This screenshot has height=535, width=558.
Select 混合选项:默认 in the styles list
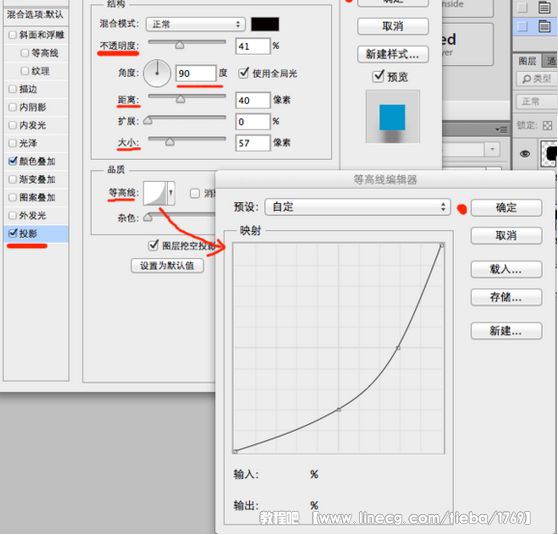tap(36, 15)
